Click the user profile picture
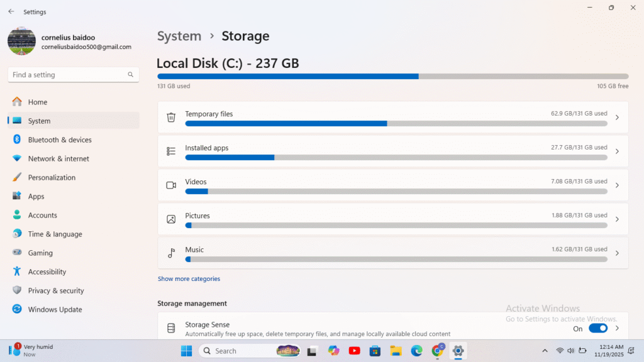This screenshot has height=362, width=644. click(22, 41)
